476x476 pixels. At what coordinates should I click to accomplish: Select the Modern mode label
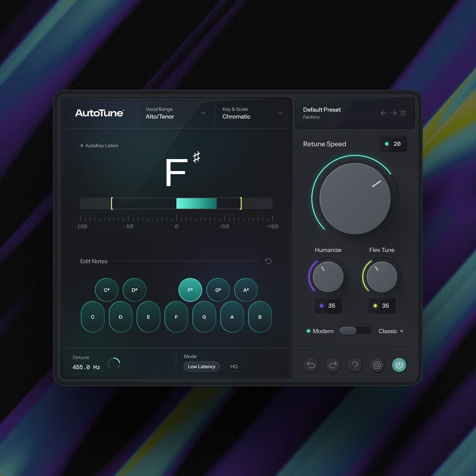click(x=323, y=331)
